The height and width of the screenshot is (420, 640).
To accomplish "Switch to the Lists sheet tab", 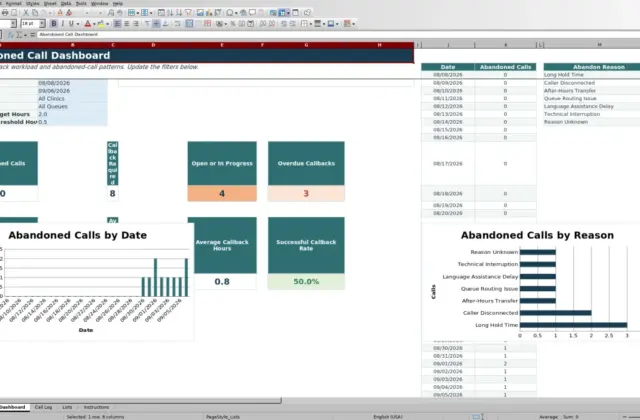I will coord(67,407).
